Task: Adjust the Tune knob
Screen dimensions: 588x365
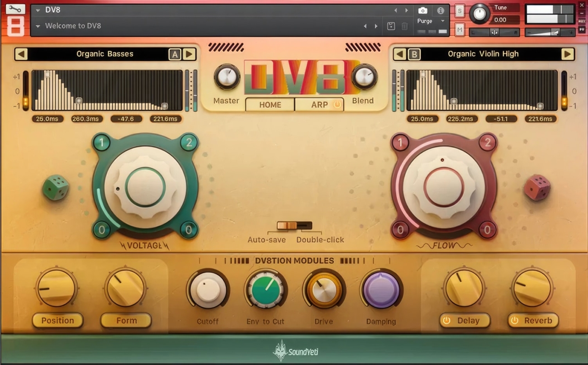Action: 479,14
